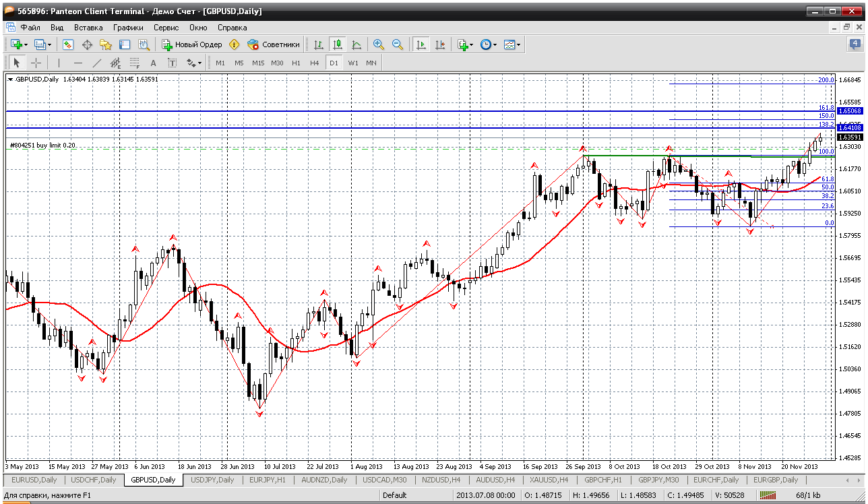Switch to the EURGBP,Daily chart tab
The width and height of the screenshot is (868, 504).
[x=775, y=480]
